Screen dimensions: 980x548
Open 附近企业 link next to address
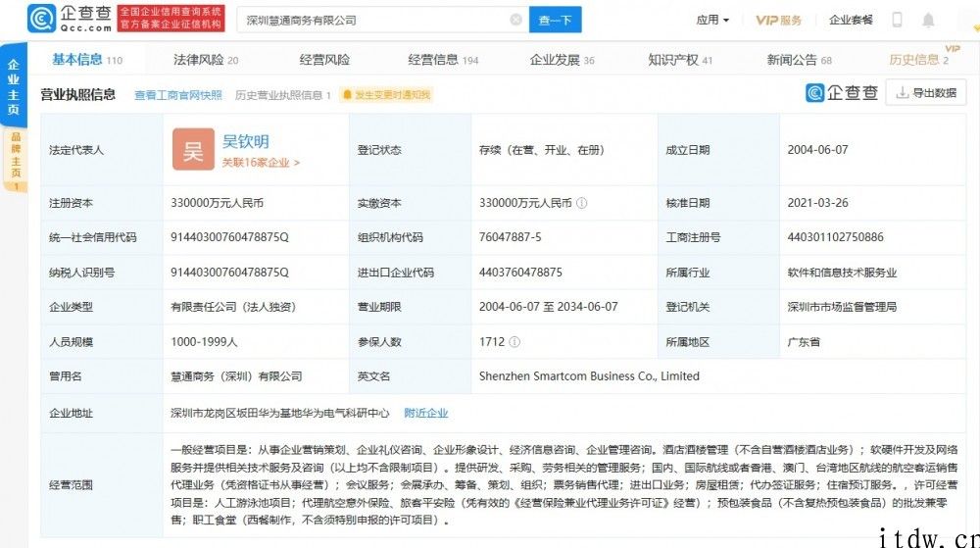point(425,413)
